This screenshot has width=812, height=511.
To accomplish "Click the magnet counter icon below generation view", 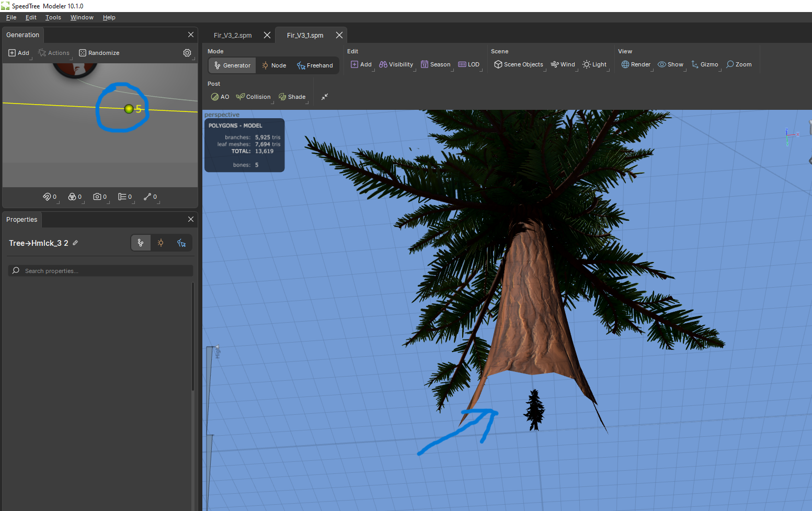I will click(x=47, y=197).
